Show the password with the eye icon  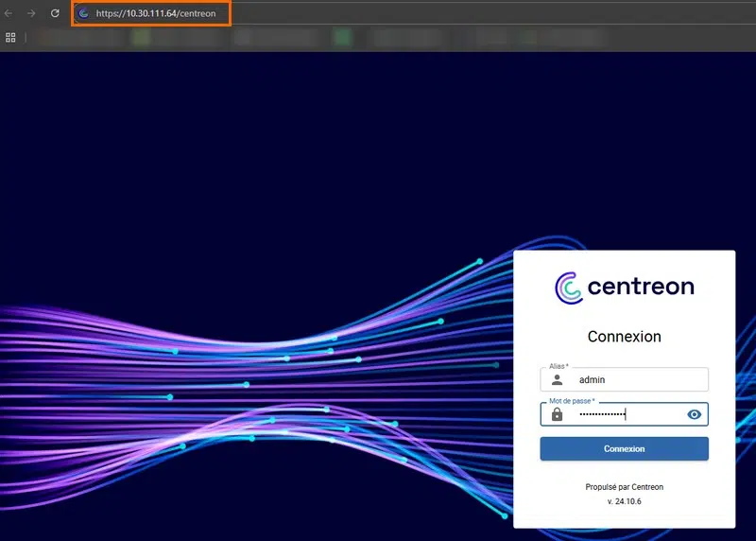point(695,414)
